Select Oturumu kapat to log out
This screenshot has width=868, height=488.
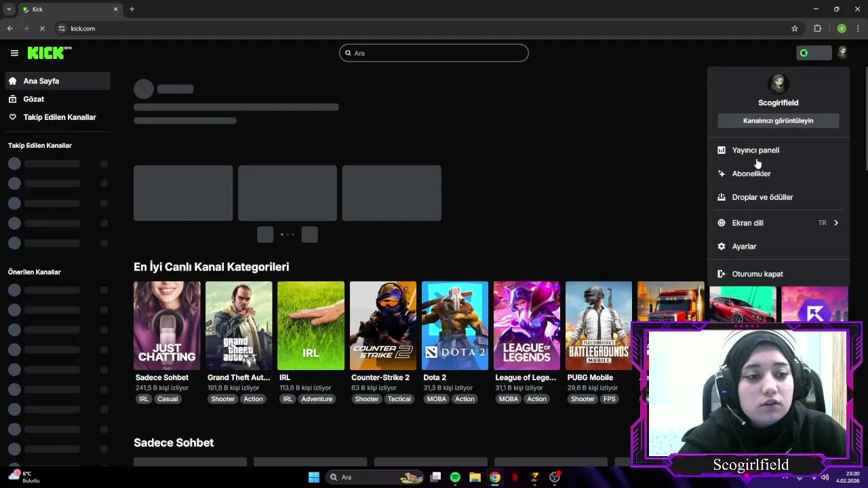(778, 274)
